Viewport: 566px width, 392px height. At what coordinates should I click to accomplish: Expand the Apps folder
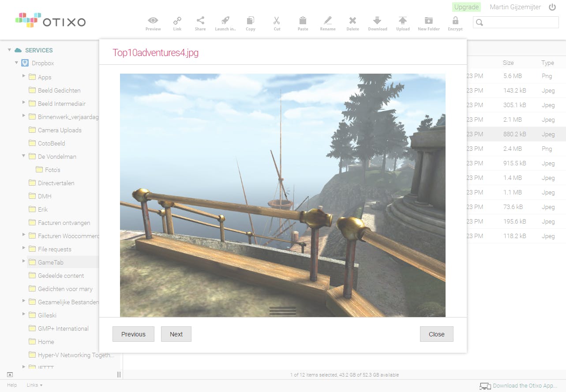[x=24, y=76]
